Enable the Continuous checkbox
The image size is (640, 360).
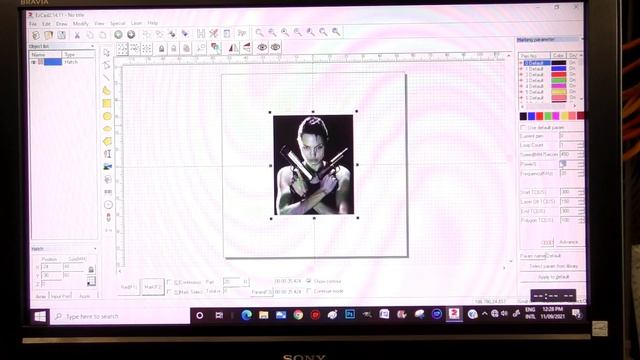[x=169, y=282]
